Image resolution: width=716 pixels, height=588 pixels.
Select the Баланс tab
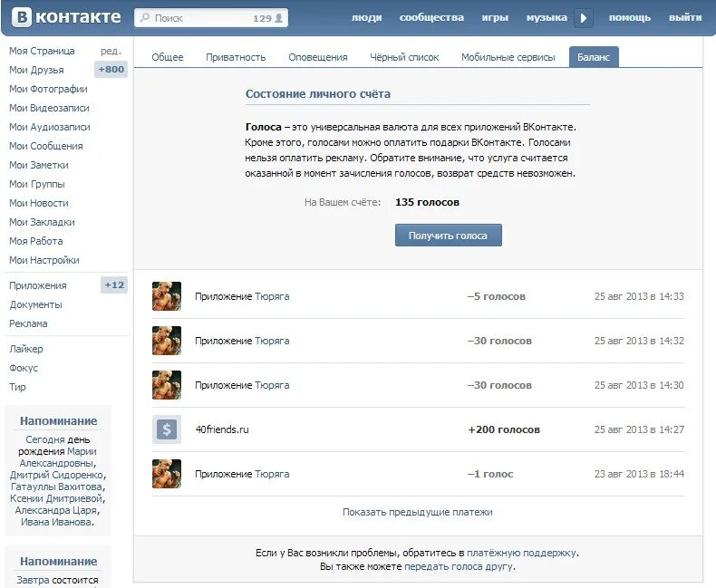594,57
